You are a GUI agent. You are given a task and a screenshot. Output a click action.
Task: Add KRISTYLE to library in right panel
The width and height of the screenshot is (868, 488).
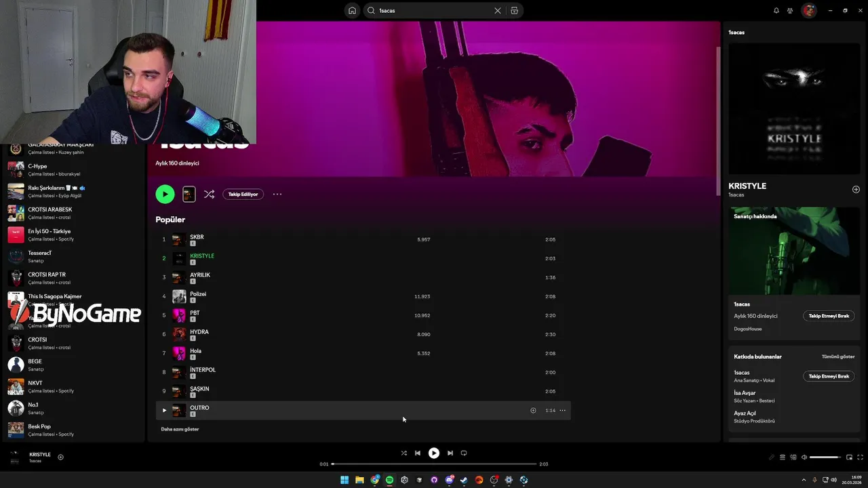(856, 189)
